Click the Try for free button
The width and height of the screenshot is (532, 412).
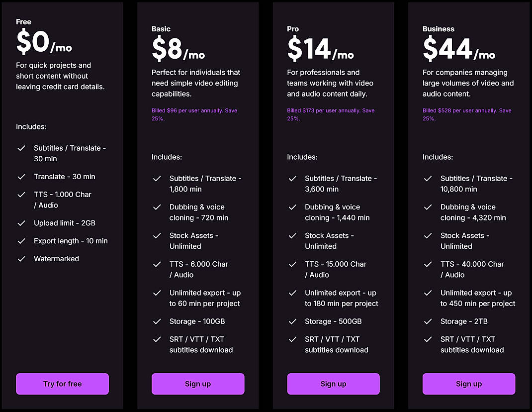(62, 384)
